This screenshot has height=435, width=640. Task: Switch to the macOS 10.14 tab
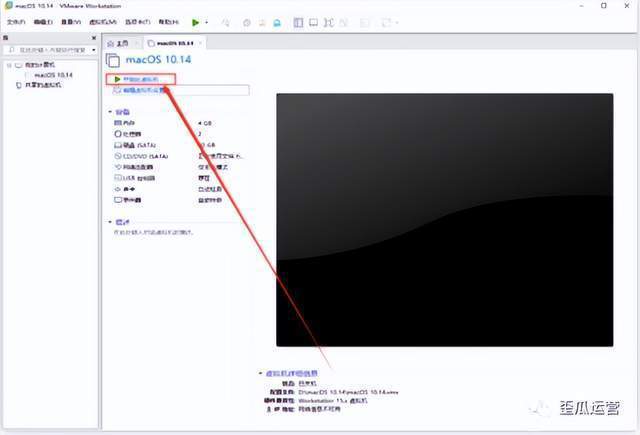click(175, 43)
